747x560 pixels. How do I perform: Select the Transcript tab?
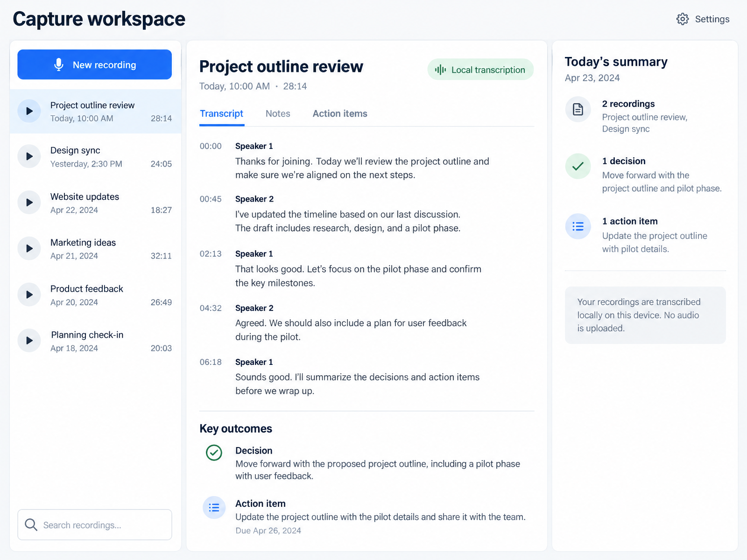pyautogui.click(x=222, y=114)
